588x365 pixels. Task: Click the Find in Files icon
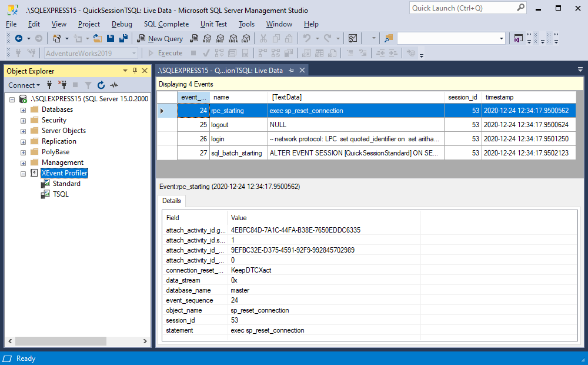coord(389,38)
